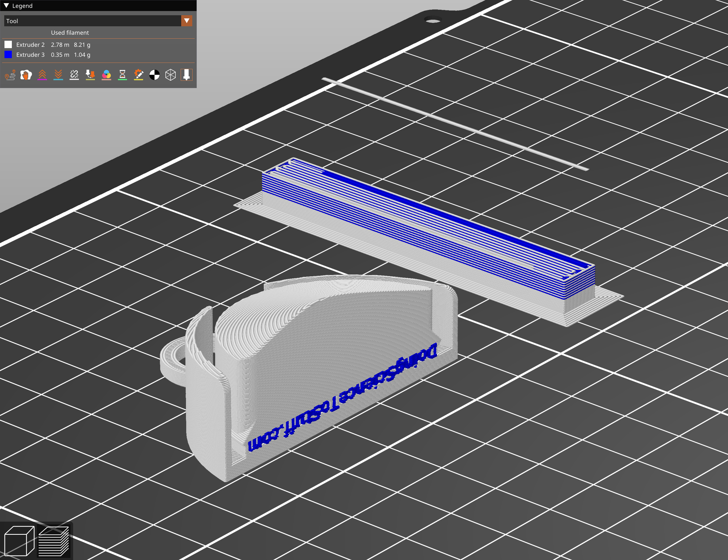This screenshot has height=560, width=728.
Task: Click the Extruder 3 legend entry
Action: pos(30,55)
